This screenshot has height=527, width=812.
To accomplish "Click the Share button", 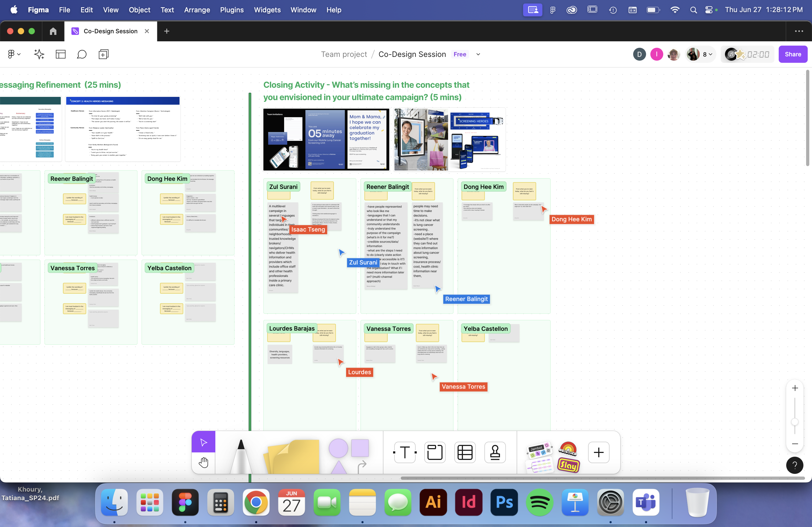I will (x=793, y=54).
